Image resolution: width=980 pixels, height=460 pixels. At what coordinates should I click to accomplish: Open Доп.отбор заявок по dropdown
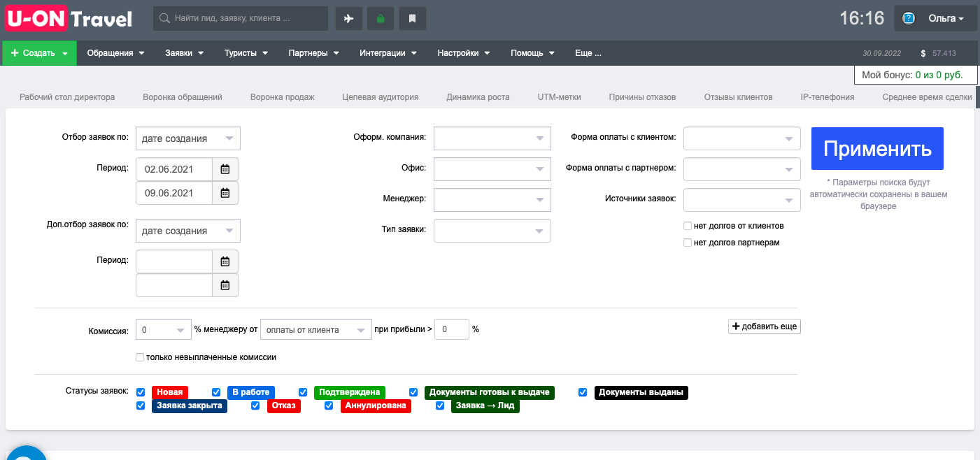pyautogui.click(x=188, y=231)
